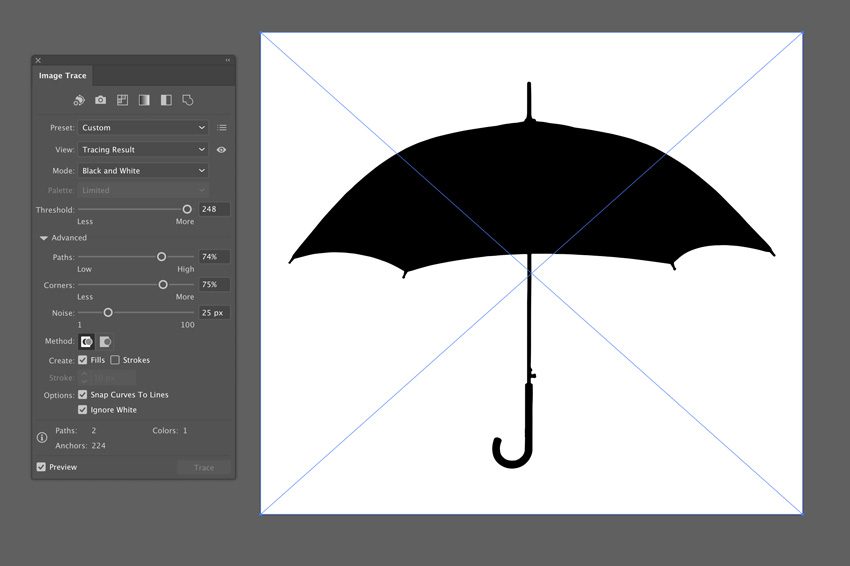Toggle the view source image eye icon

221,150
